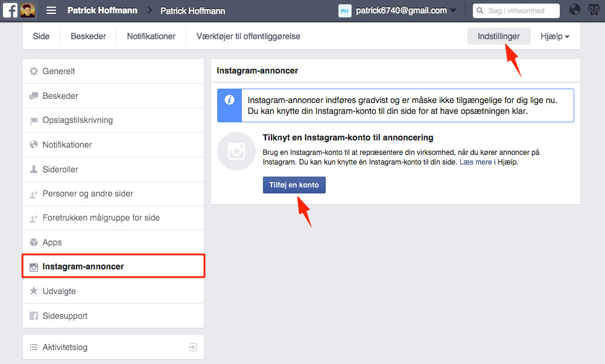This screenshot has height=364, width=605.
Task: Open the hamburger menu icon
Action: pyautogui.click(x=51, y=10)
